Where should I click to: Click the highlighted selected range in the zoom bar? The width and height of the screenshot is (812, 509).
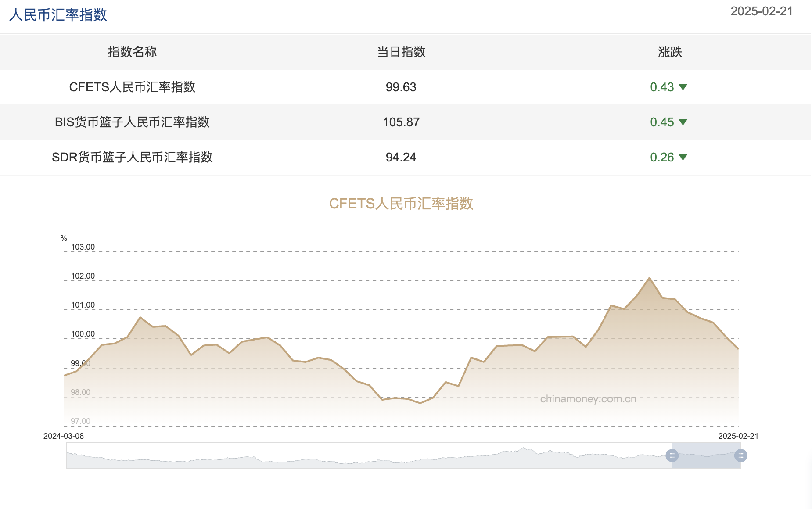tap(706, 455)
